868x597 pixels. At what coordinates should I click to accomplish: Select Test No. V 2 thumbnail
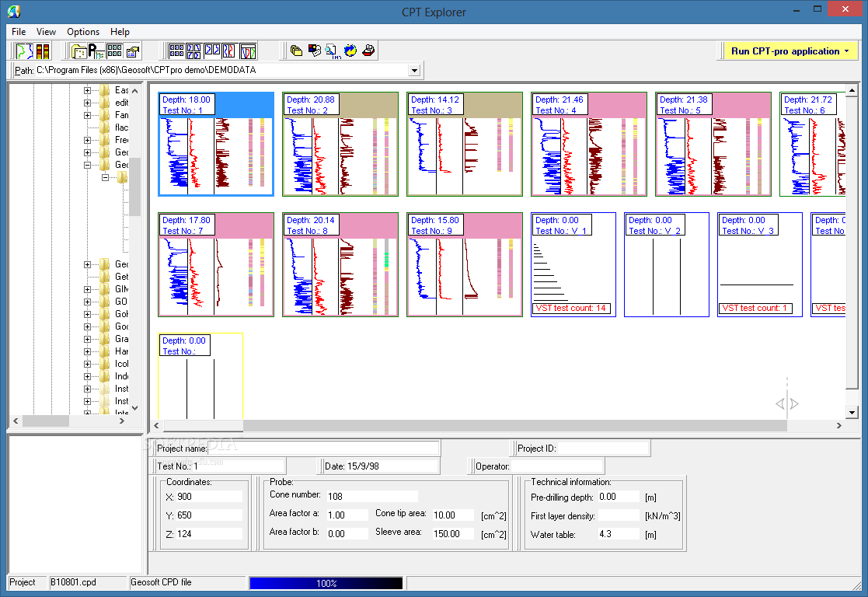667,265
